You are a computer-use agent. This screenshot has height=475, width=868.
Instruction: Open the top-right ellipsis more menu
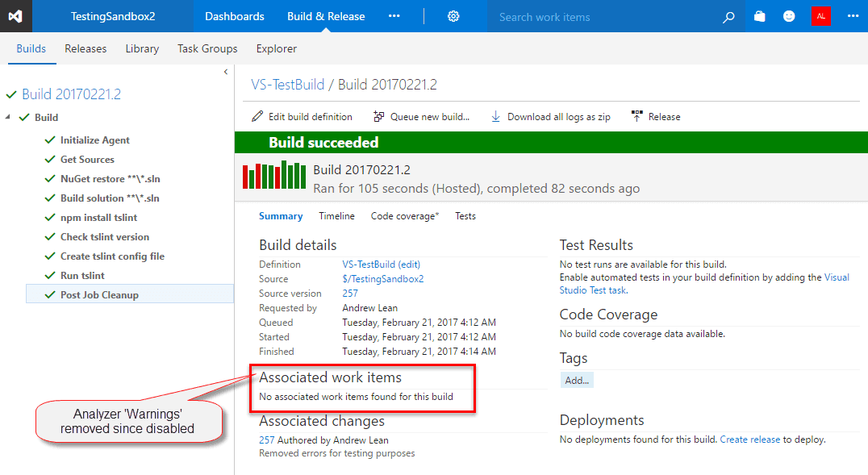pos(853,16)
